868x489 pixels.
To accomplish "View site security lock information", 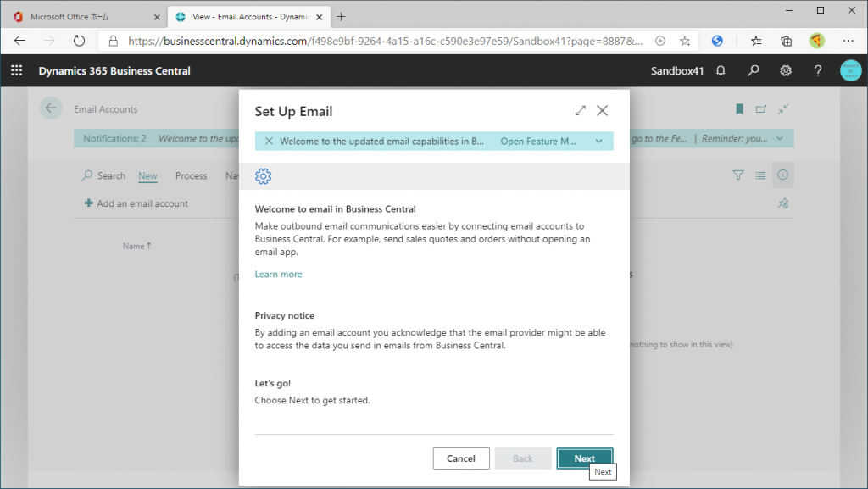I will tap(114, 41).
